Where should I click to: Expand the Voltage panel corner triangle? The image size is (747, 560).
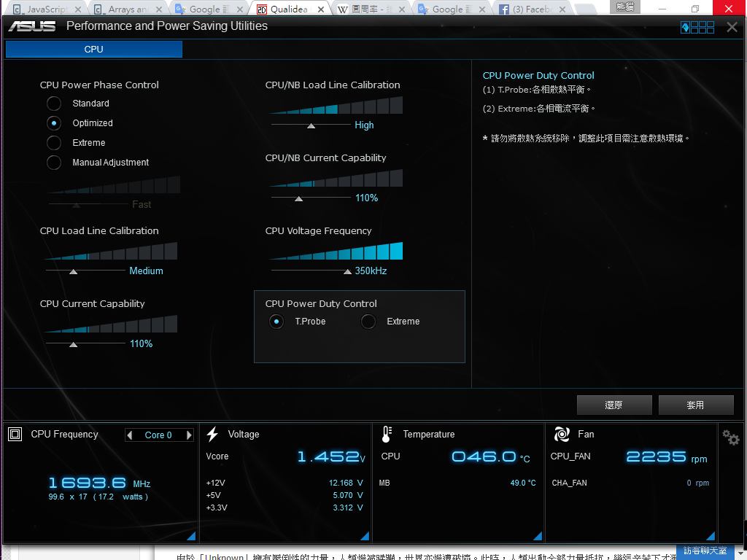(x=365, y=536)
